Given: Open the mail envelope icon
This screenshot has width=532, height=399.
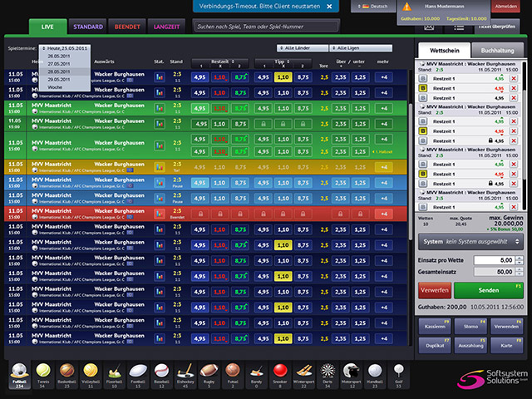Looking at the screenshot, I should point(429,27).
